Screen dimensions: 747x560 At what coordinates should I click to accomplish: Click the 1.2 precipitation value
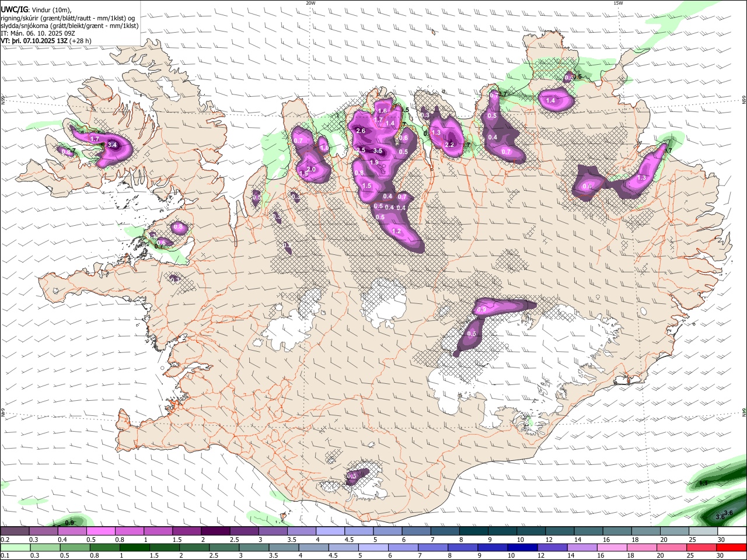pos(397,232)
